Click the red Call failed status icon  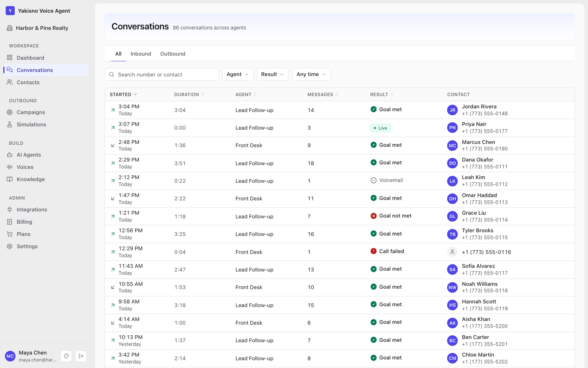pyautogui.click(x=374, y=251)
